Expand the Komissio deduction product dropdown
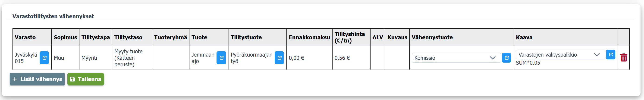This screenshot has width=644, height=100. [456, 58]
